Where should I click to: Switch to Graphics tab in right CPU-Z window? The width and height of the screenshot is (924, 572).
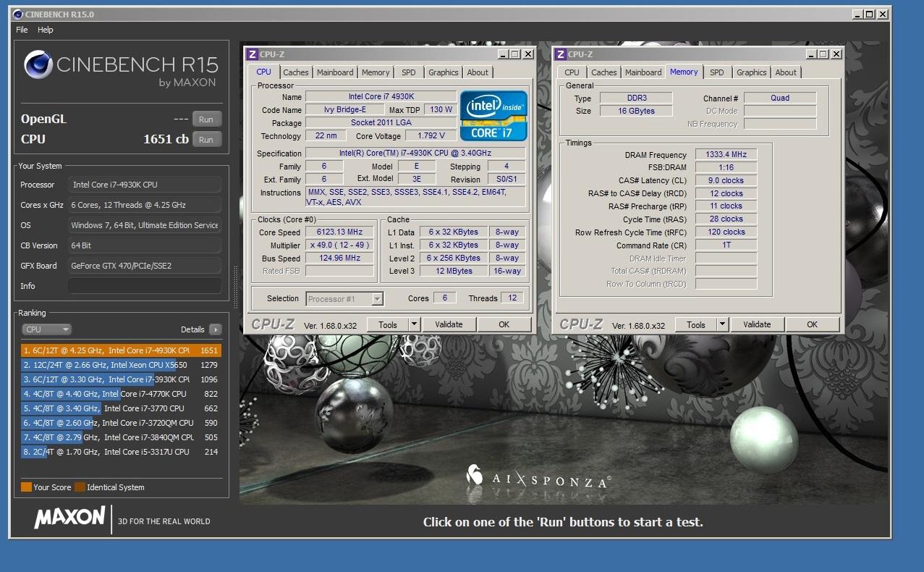[x=752, y=72]
